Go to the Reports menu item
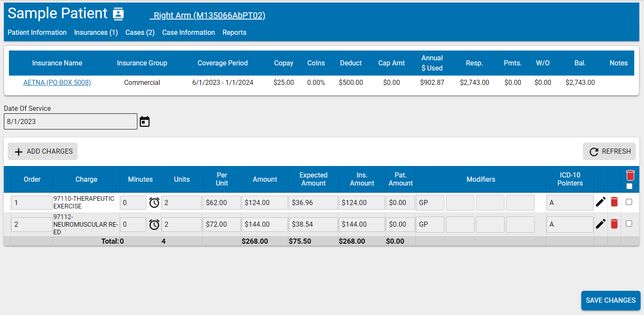The image size is (644, 315). (234, 33)
